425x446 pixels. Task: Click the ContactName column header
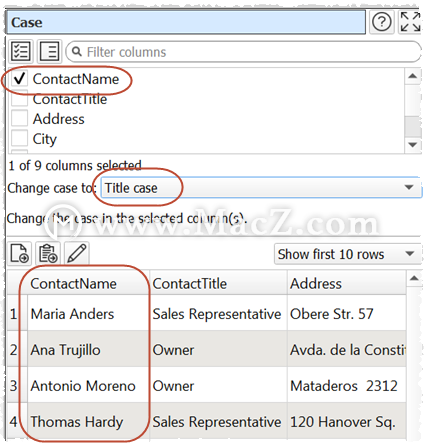coord(88,283)
